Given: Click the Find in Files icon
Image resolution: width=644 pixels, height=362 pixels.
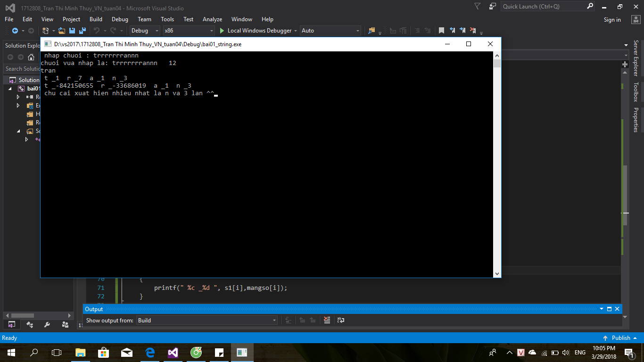Looking at the screenshot, I should click(372, 31).
